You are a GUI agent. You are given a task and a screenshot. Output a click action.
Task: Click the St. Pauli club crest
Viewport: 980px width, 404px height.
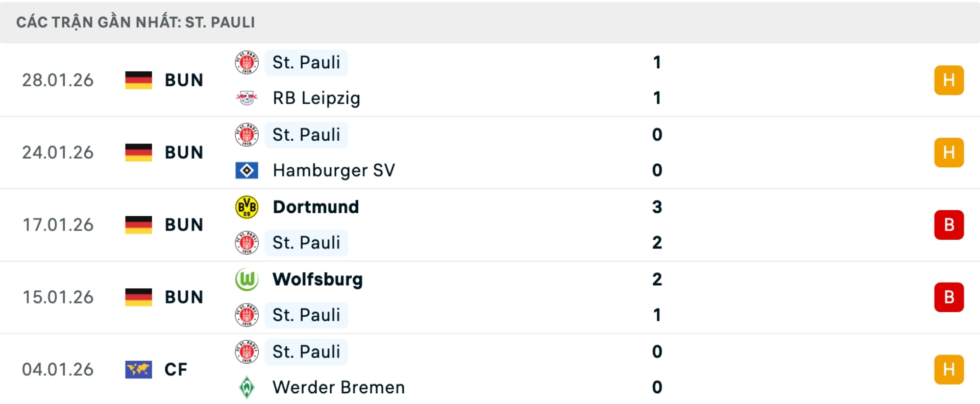click(x=247, y=62)
